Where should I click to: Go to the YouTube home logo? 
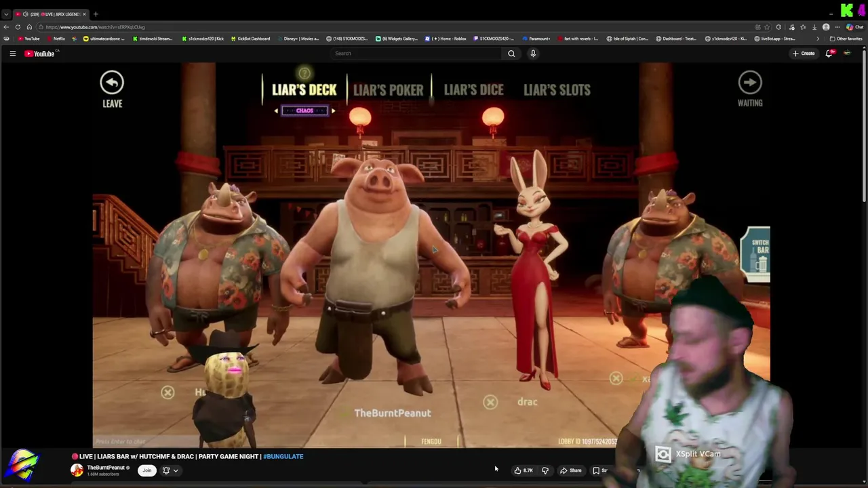coord(39,54)
